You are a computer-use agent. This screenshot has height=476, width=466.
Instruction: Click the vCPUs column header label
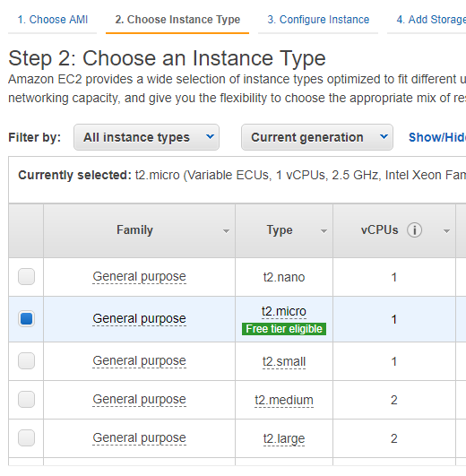380,230
